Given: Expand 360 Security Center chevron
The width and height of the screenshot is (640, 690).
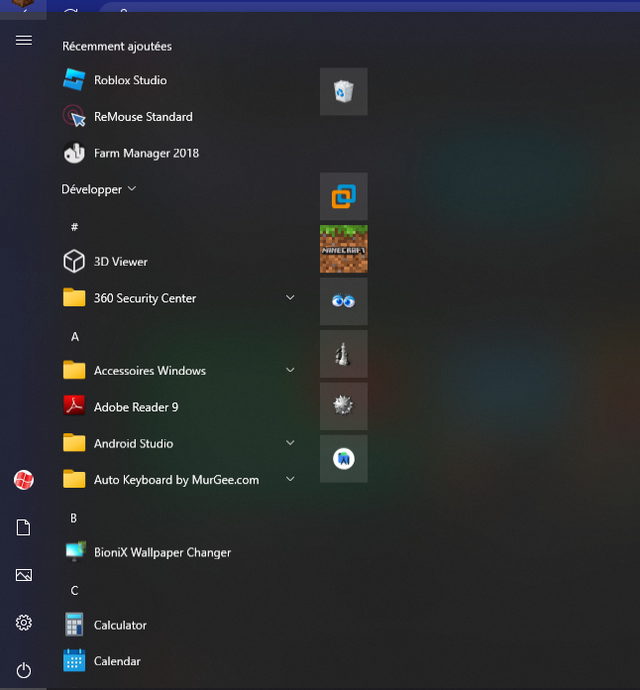Looking at the screenshot, I should click(x=290, y=297).
